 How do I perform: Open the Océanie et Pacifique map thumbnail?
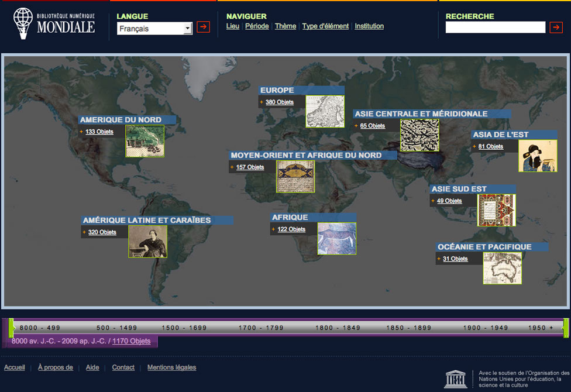502,268
